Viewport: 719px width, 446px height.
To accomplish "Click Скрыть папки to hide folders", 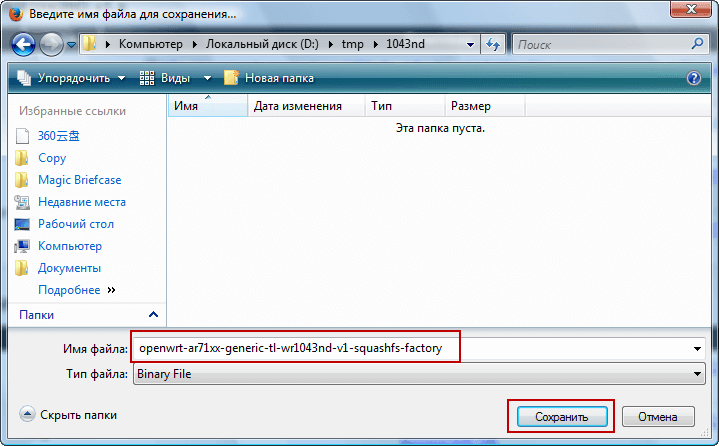I will [68, 414].
